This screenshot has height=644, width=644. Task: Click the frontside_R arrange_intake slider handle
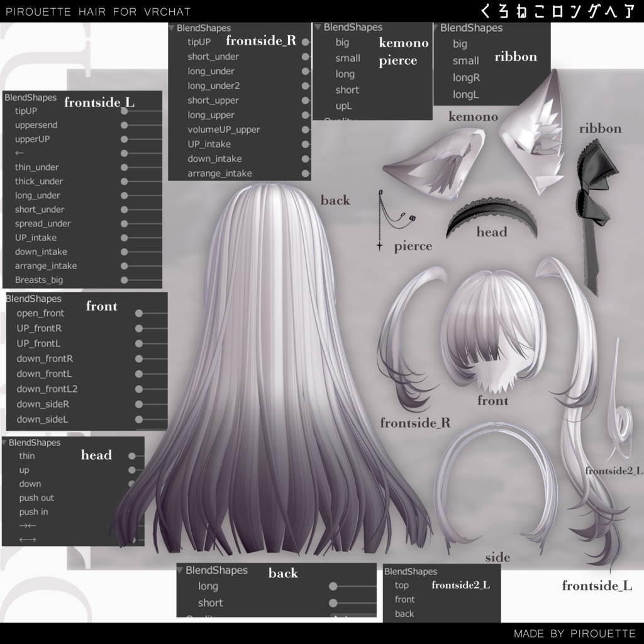point(305,174)
